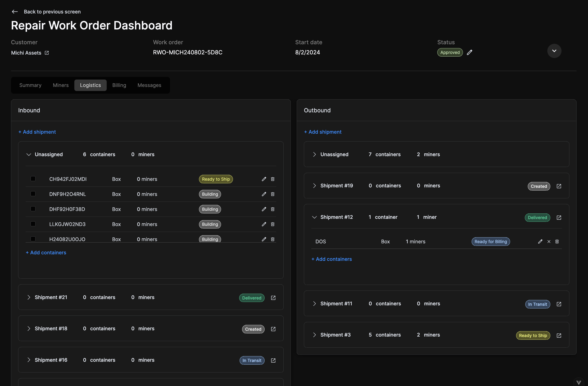Screen dimensions: 588x386
Task: Check the CH942FJ02MDI container checkbox
Action: (33, 179)
